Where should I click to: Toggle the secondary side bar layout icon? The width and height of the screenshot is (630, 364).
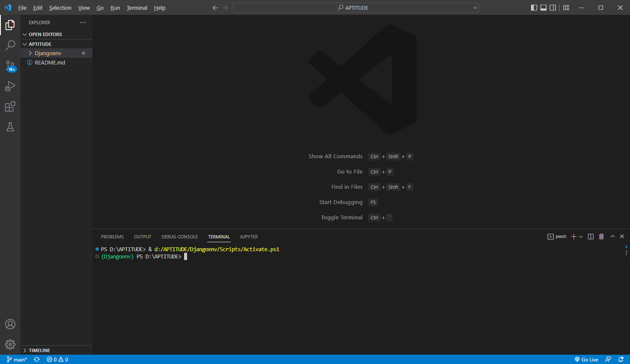coord(553,8)
